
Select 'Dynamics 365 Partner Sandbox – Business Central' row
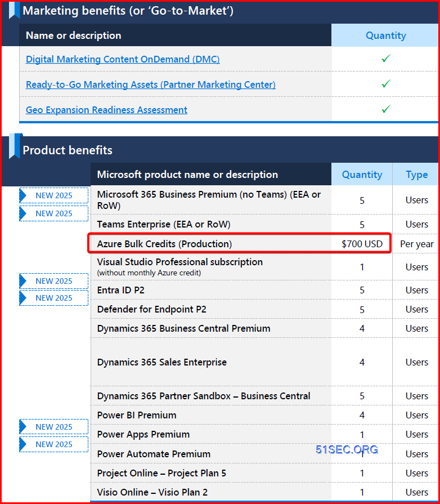pyautogui.click(x=204, y=396)
